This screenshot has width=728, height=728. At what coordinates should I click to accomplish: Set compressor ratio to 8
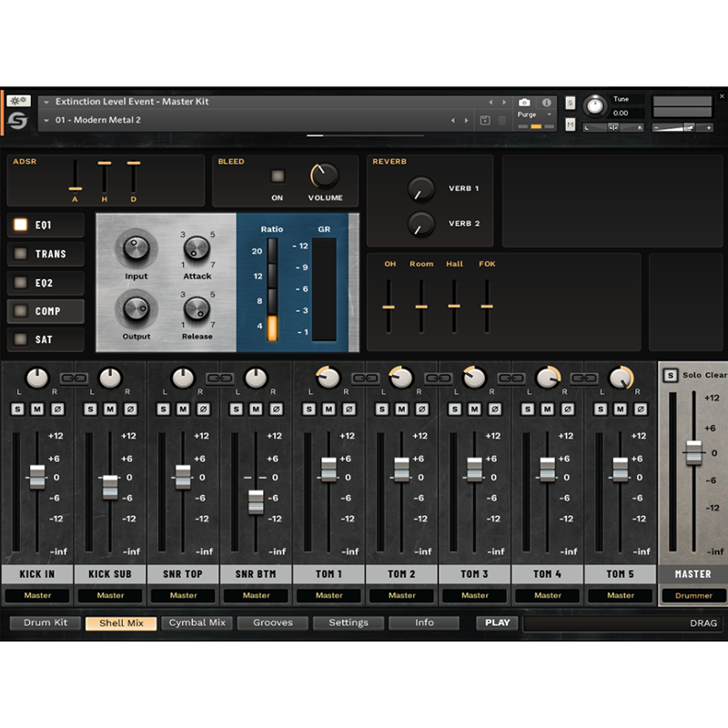pyautogui.click(x=272, y=301)
